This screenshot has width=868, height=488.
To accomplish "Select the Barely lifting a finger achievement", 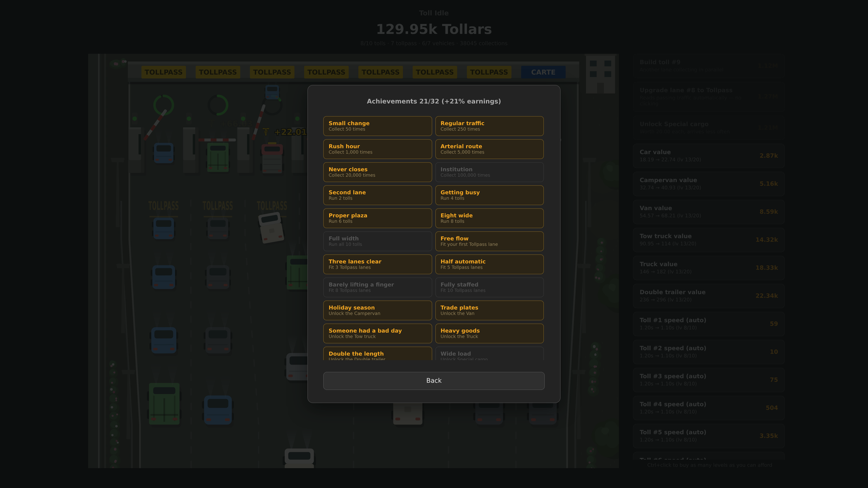I will coord(377,287).
